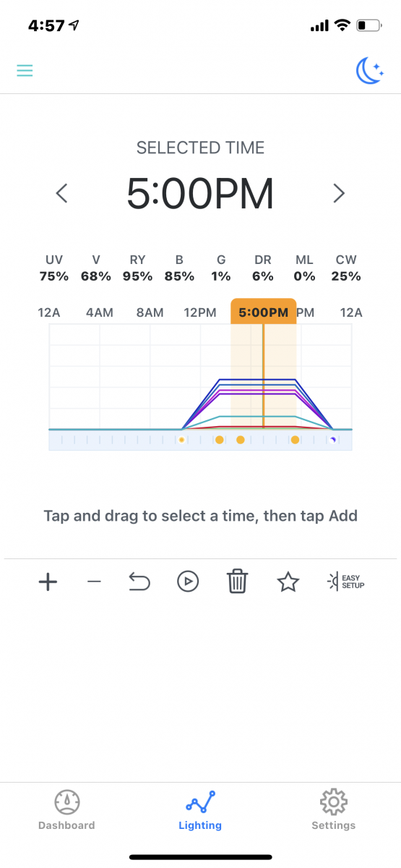This screenshot has height=868, width=401.
Task: Tap the moon night mode icon
Action: coord(370,70)
